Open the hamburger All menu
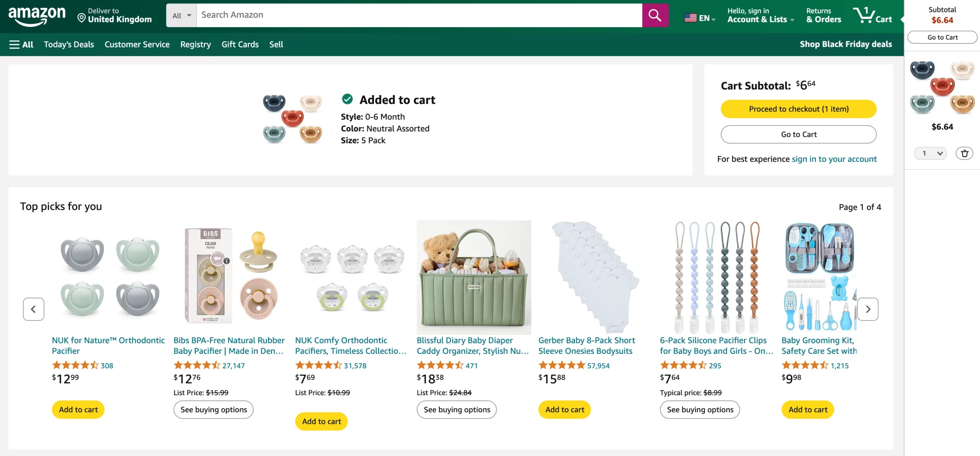 [21, 44]
